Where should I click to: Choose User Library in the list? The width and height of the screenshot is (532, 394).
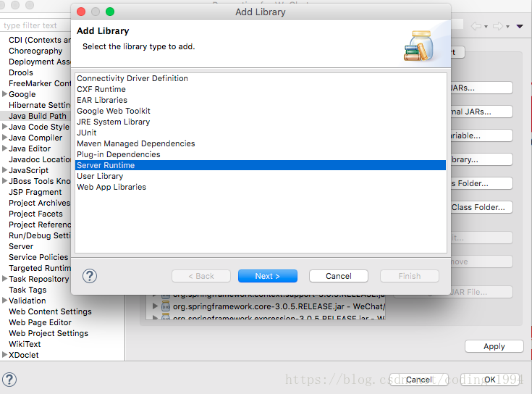[x=261, y=176]
